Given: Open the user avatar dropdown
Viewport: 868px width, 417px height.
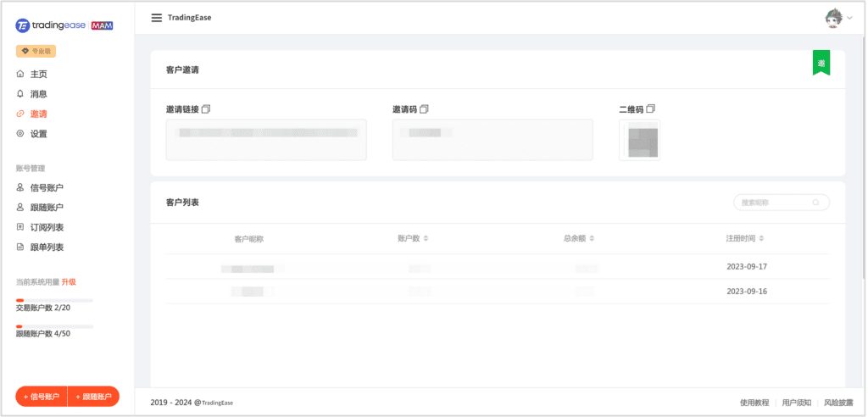Looking at the screenshot, I should [x=838, y=18].
